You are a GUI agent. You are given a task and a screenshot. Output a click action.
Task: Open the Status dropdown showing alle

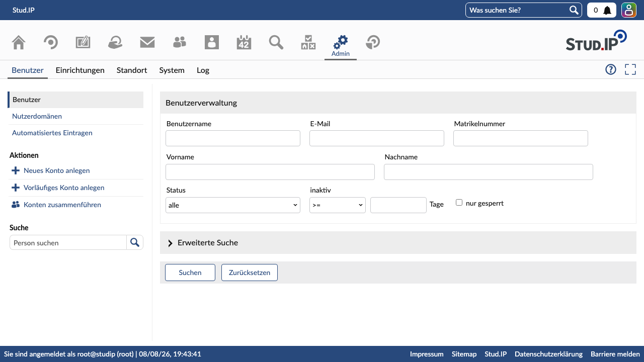pyautogui.click(x=233, y=205)
